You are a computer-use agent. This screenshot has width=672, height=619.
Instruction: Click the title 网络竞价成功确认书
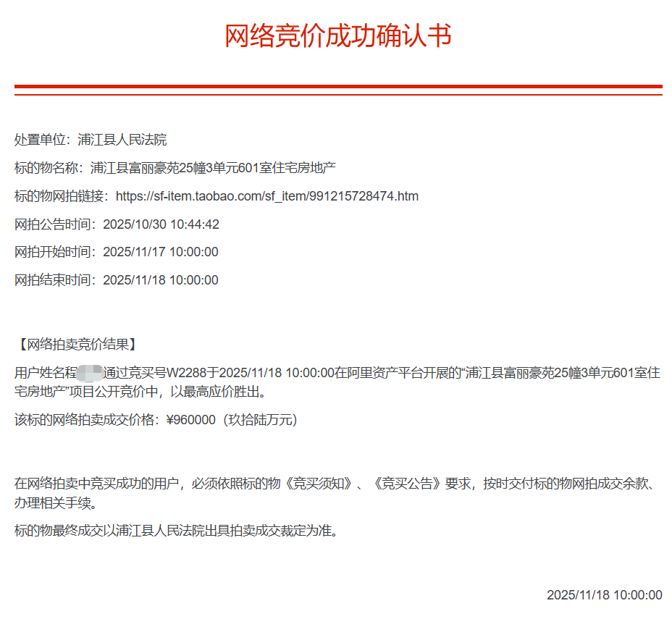(x=338, y=35)
